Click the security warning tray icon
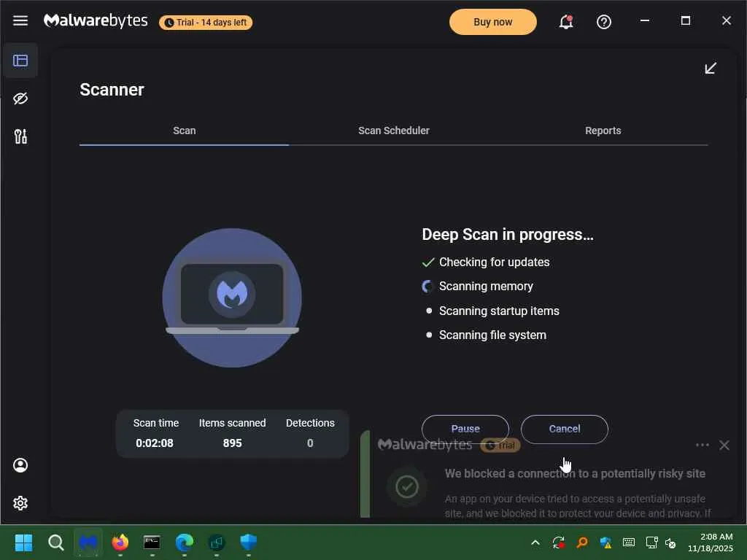This screenshot has height=560, width=747. [x=605, y=542]
